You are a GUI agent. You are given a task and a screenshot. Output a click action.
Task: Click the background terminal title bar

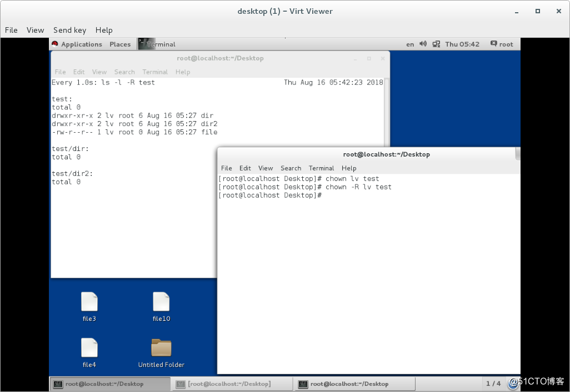coord(220,58)
